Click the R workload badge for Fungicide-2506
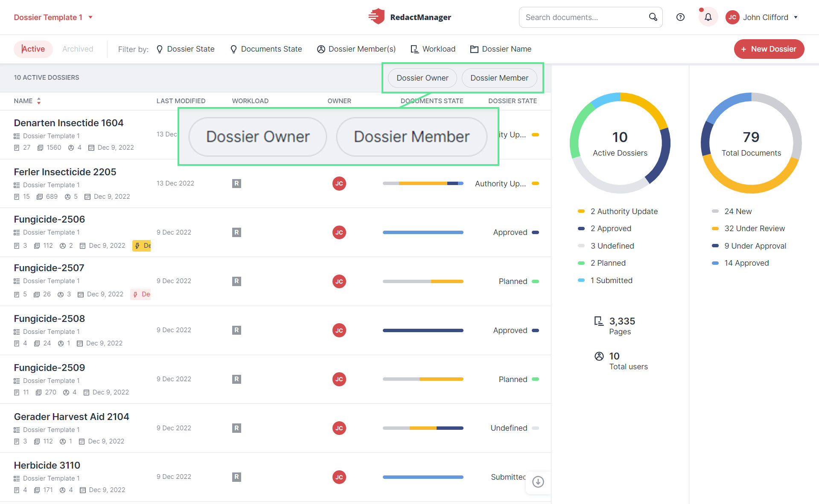 point(236,232)
